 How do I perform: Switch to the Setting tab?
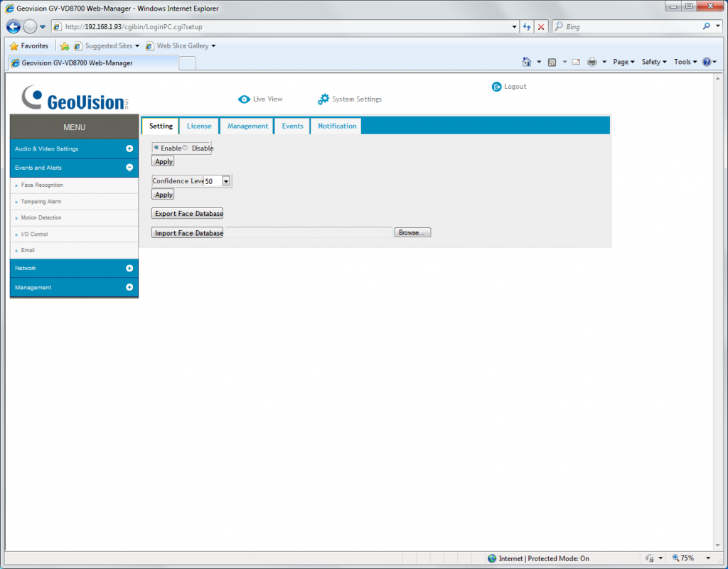[x=161, y=126]
